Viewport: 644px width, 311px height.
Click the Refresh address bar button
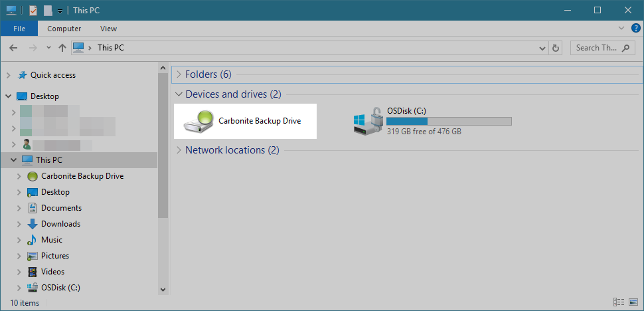(556, 48)
